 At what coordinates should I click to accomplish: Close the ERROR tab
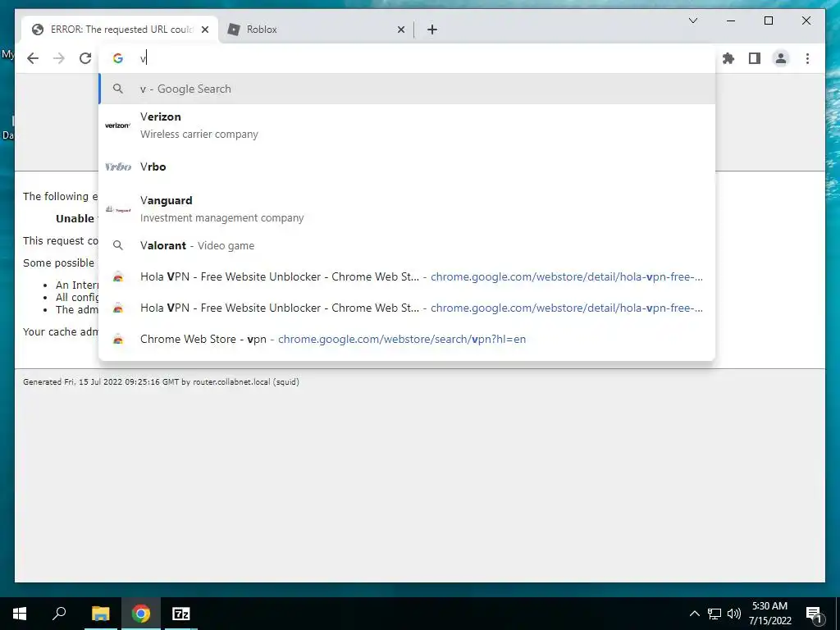(x=204, y=30)
